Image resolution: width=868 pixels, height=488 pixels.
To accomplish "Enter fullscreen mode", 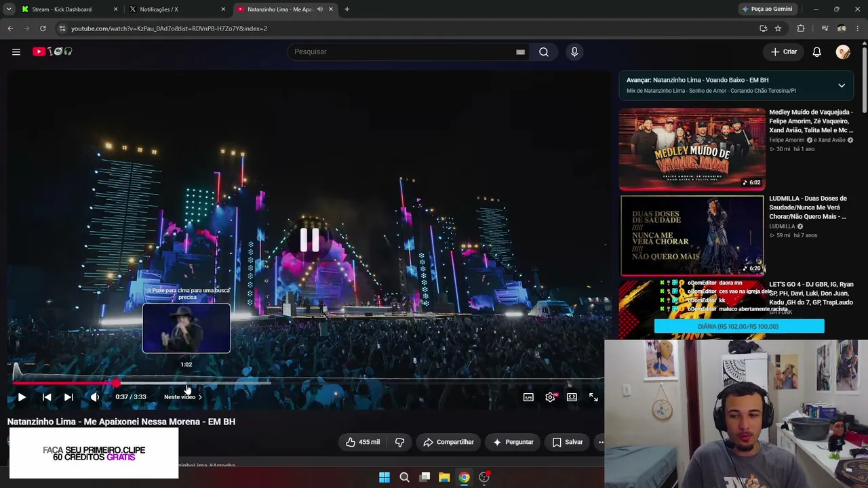I will (593, 397).
